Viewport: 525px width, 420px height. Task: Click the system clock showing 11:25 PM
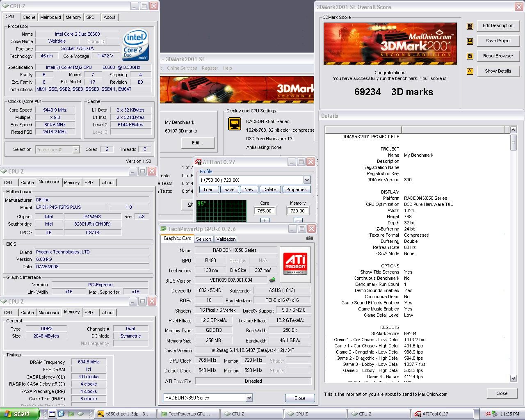[510, 414]
